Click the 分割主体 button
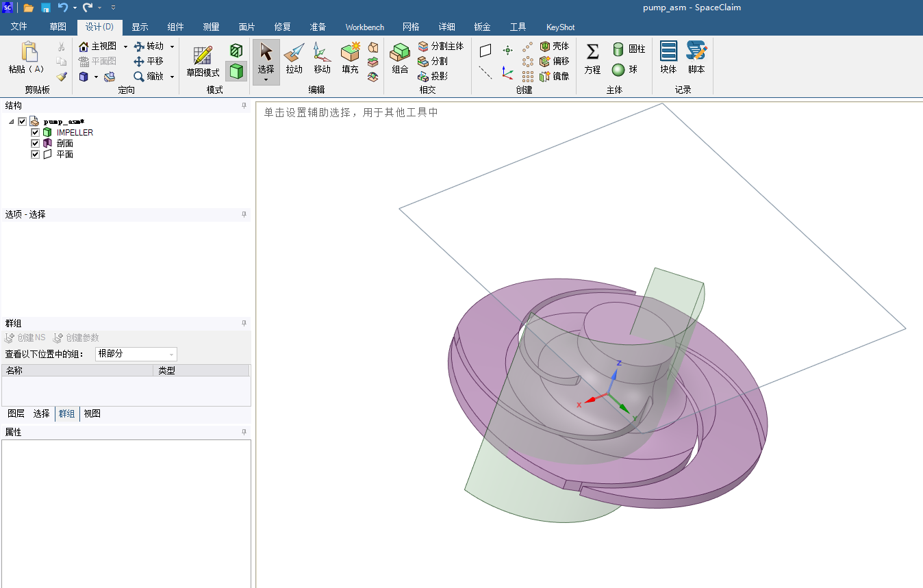Screen dimensions: 923x588 tap(440, 47)
